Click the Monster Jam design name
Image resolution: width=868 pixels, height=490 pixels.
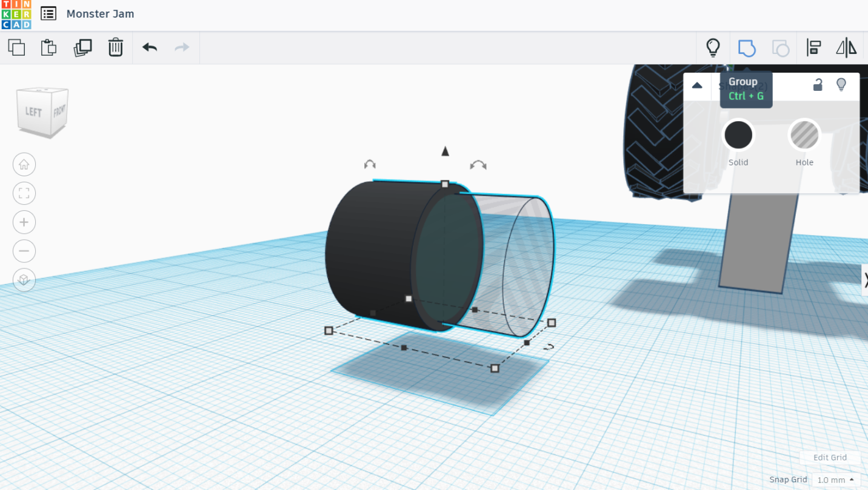[101, 13]
